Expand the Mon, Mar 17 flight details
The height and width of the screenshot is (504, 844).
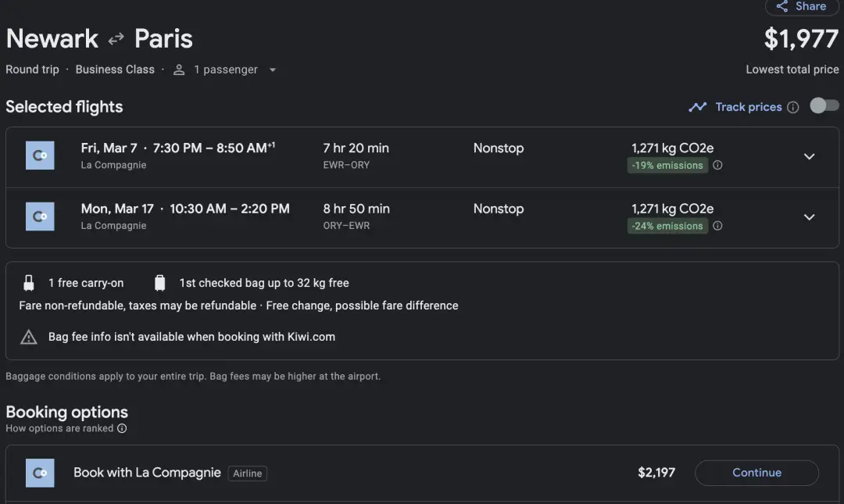point(809,217)
